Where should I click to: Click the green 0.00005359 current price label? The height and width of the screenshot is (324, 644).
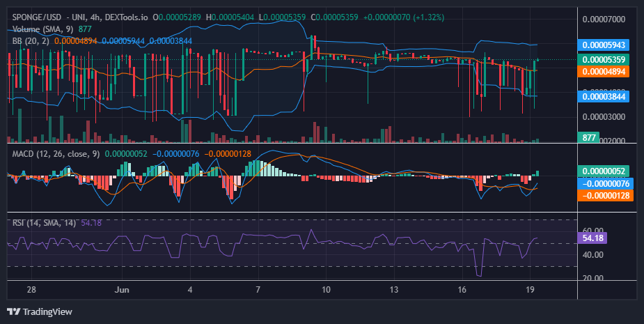604,60
